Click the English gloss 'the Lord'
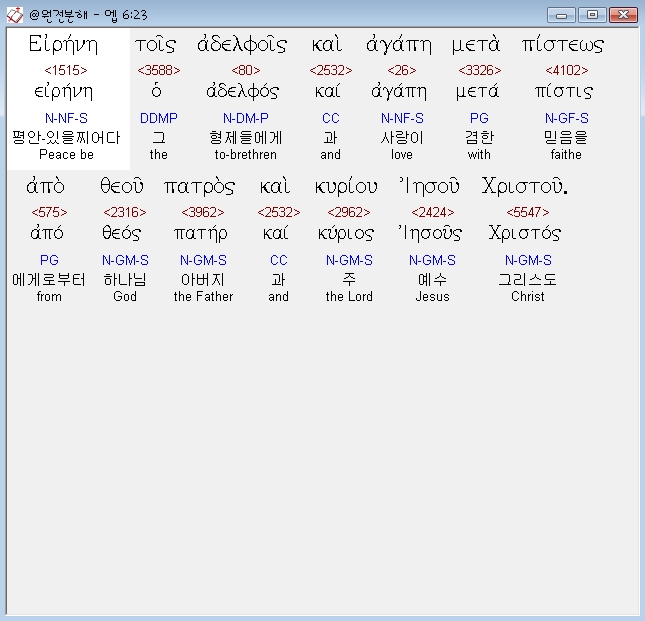This screenshot has width=645, height=621. [x=349, y=297]
